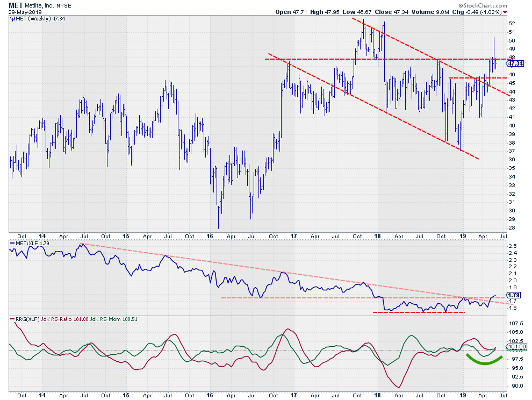The width and height of the screenshot is (532, 400).
Task: Click the MET (Weekly) 47.34 legend
Action: 40,19
